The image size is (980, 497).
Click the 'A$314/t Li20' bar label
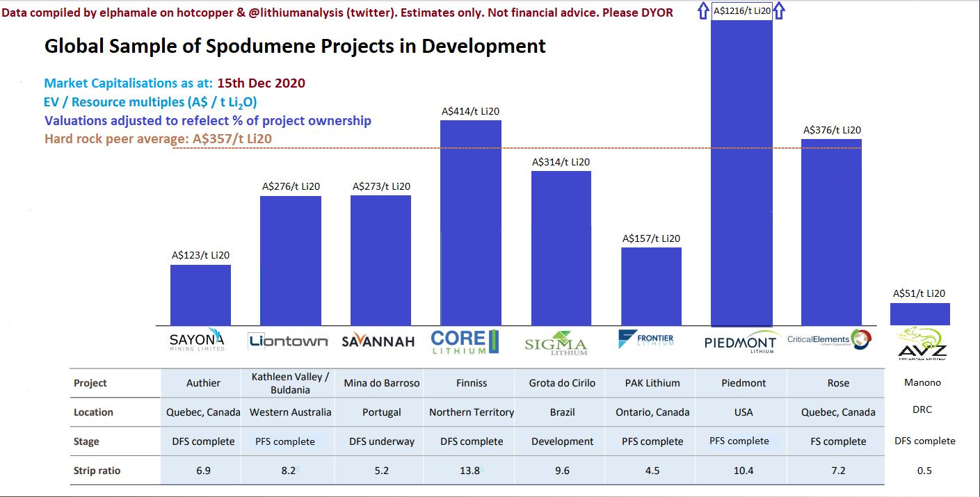pyautogui.click(x=561, y=162)
